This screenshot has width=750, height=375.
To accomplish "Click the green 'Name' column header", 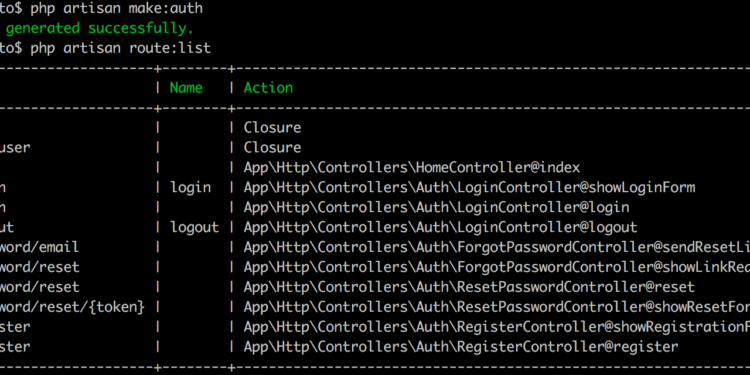I will [x=186, y=88].
